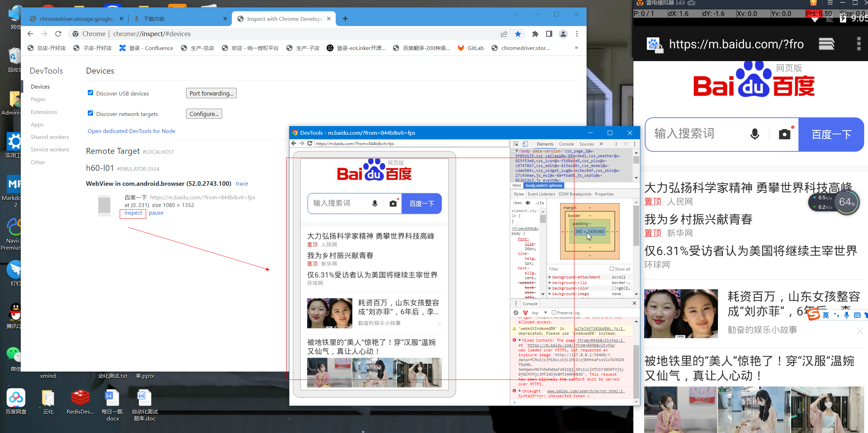Uncheck Discover USB devices
868x433 pixels.
pos(91,93)
